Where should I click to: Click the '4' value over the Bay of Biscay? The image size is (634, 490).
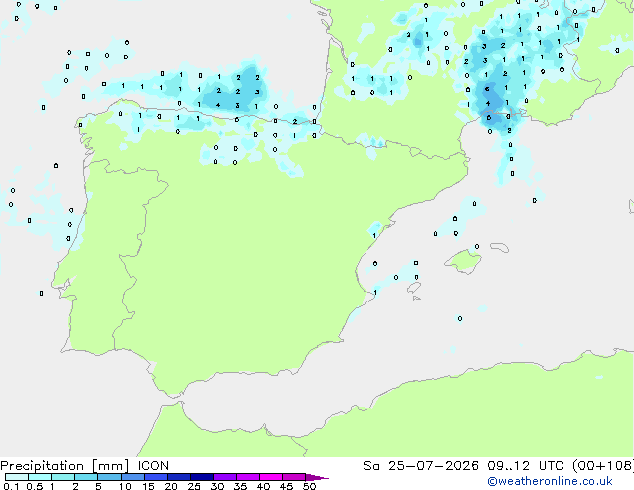[218, 105]
